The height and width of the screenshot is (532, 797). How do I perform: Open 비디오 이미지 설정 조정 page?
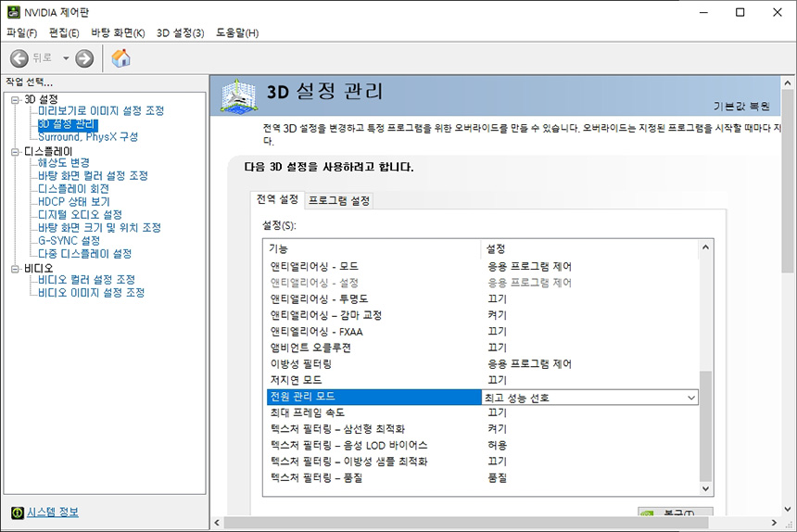pos(92,293)
